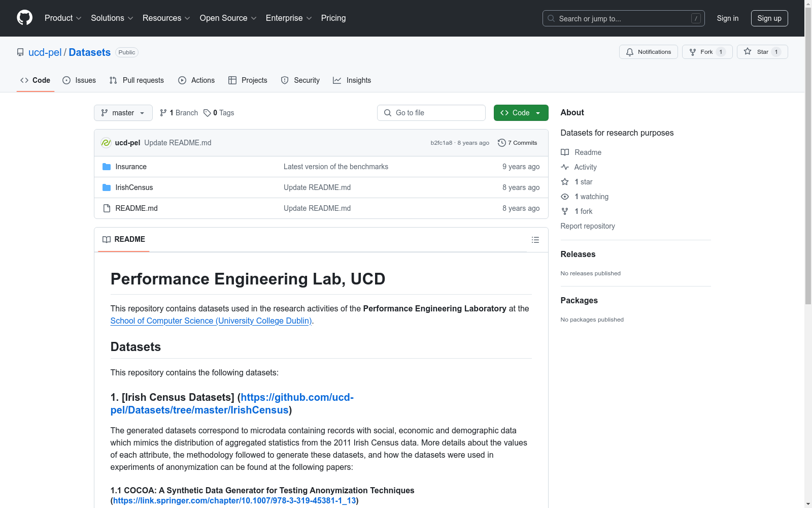This screenshot has height=508, width=812.
Task: Click the Notifications button
Action: click(649, 52)
